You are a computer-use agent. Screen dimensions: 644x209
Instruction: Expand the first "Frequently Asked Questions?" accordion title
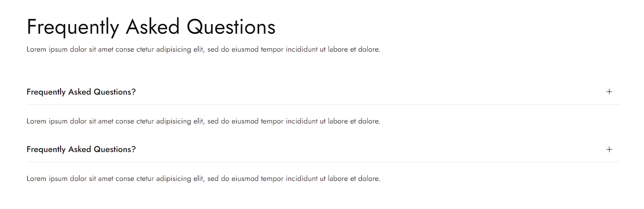[x=81, y=92]
